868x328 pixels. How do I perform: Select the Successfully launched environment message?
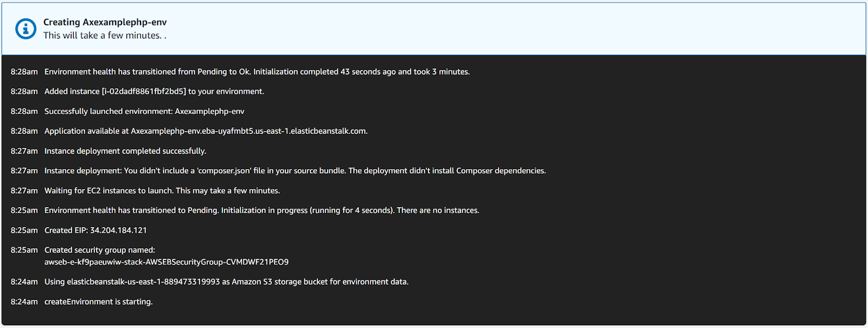click(x=144, y=111)
